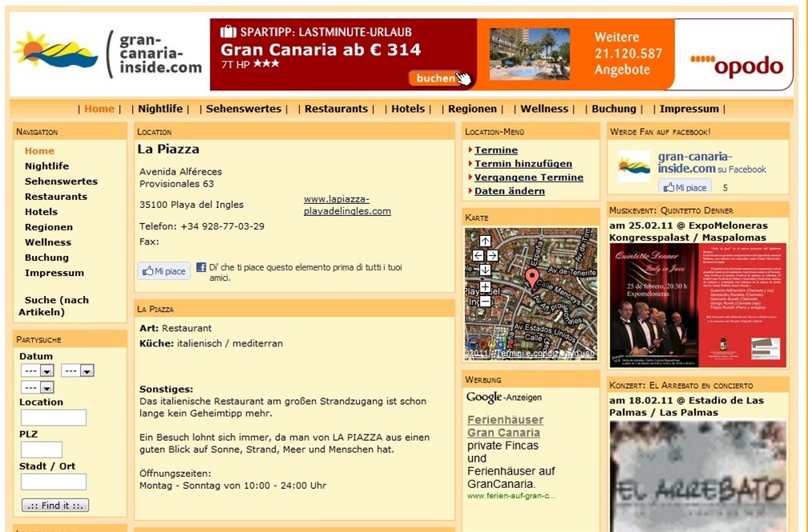The width and height of the screenshot is (808, 532).
Task: Open 'Suche (nach Artikeln)' in the sidebar
Action: click(x=54, y=306)
